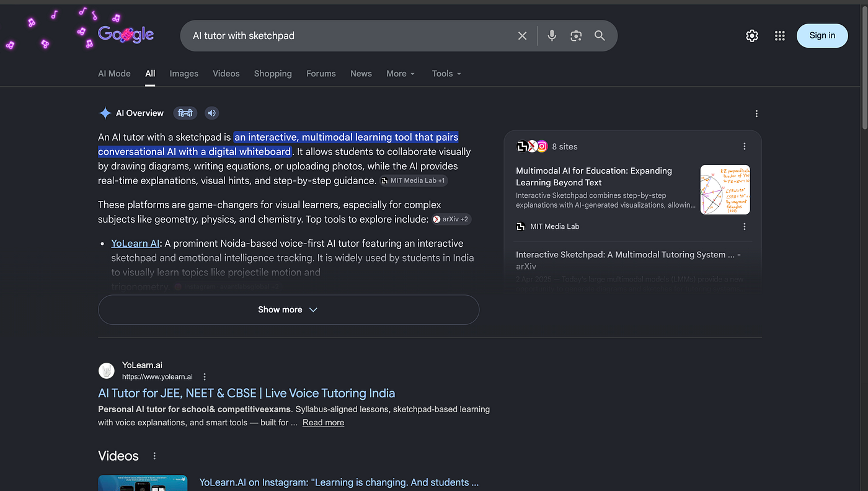Expand the More dropdown menu
Image resolution: width=868 pixels, height=491 pixels.
coord(401,73)
